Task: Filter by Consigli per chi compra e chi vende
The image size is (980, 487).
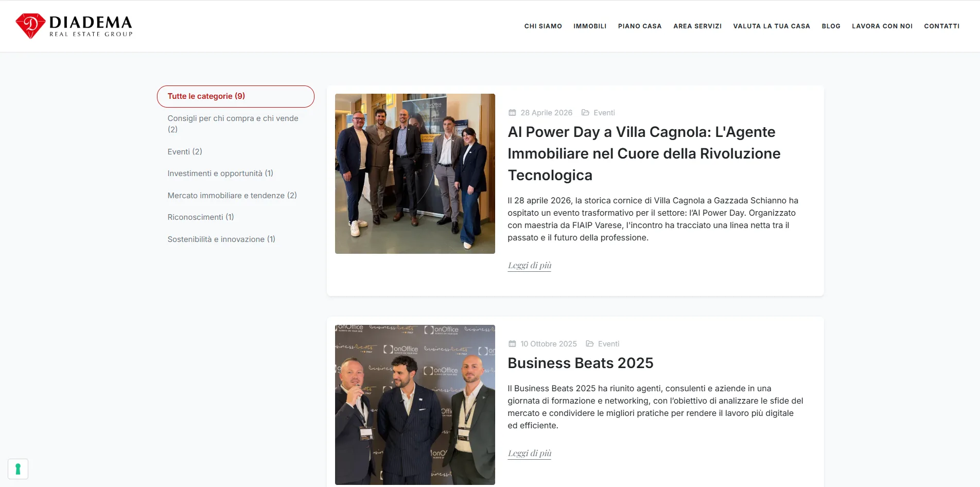Action: pos(236,124)
